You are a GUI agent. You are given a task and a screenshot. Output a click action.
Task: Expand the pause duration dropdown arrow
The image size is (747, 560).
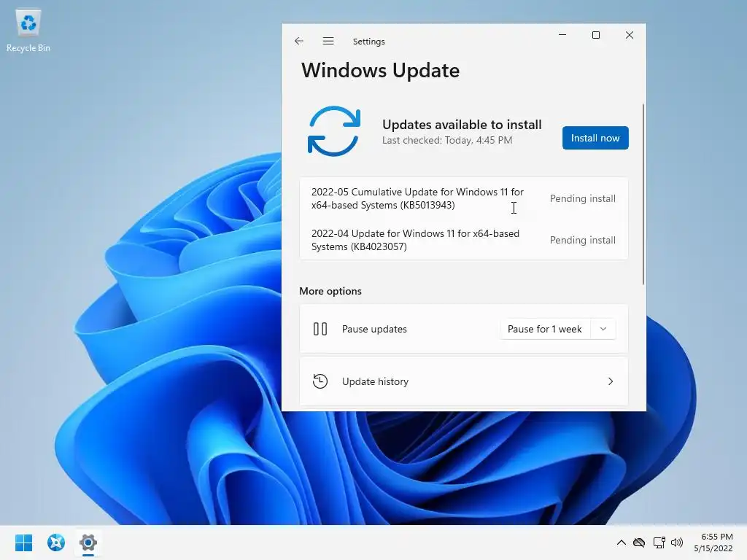[603, 329]
